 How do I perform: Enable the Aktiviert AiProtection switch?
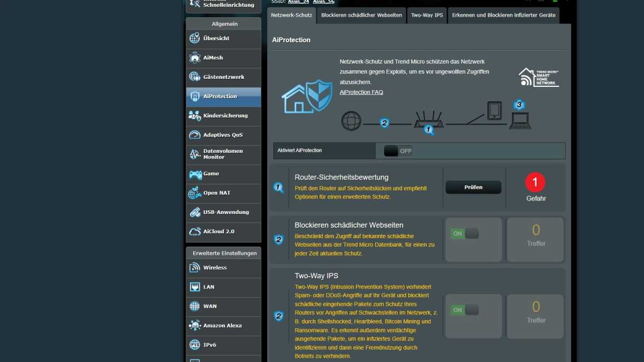click(x=398, y=151)
